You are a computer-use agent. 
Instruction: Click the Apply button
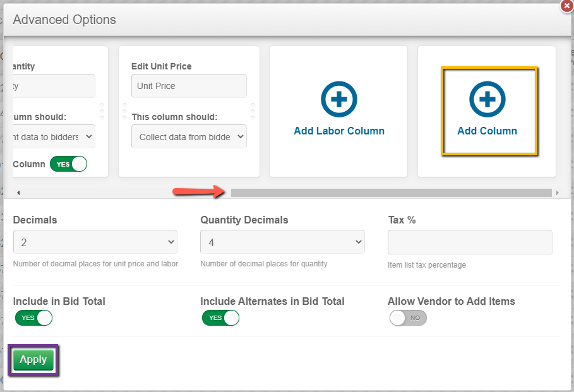pyautogui.click(x=33, y=359)
